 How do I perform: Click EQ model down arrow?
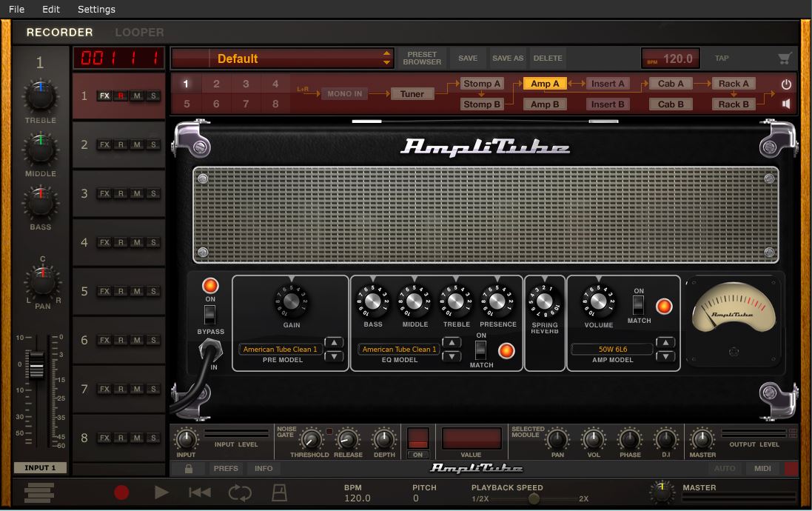pos(452,356)
